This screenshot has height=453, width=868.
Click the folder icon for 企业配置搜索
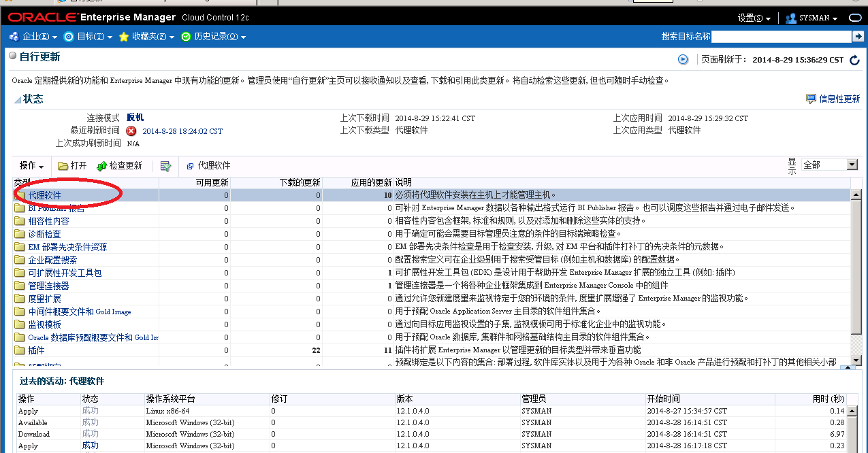coord(20,260)
